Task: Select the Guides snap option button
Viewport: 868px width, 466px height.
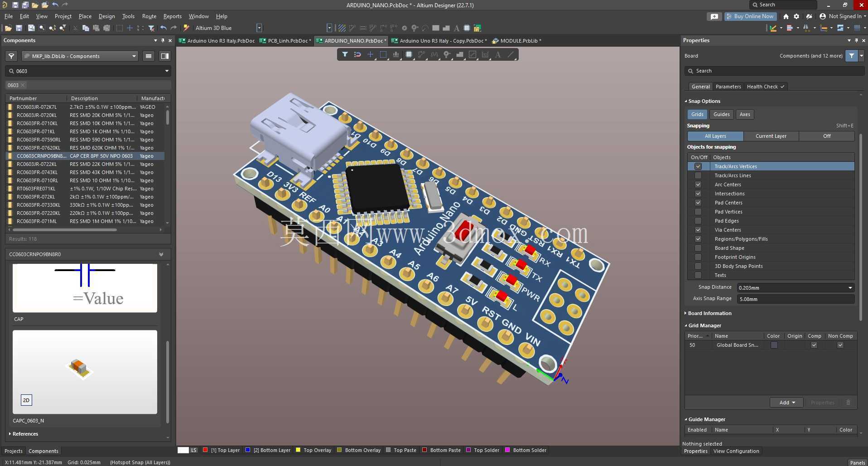Action: [x=721, y=114]
